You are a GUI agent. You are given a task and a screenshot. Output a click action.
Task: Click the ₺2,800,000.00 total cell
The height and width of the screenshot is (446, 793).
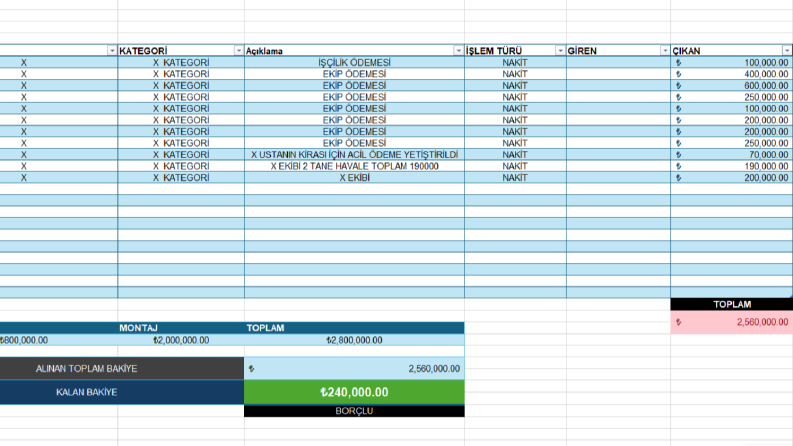tap(354, 340)
